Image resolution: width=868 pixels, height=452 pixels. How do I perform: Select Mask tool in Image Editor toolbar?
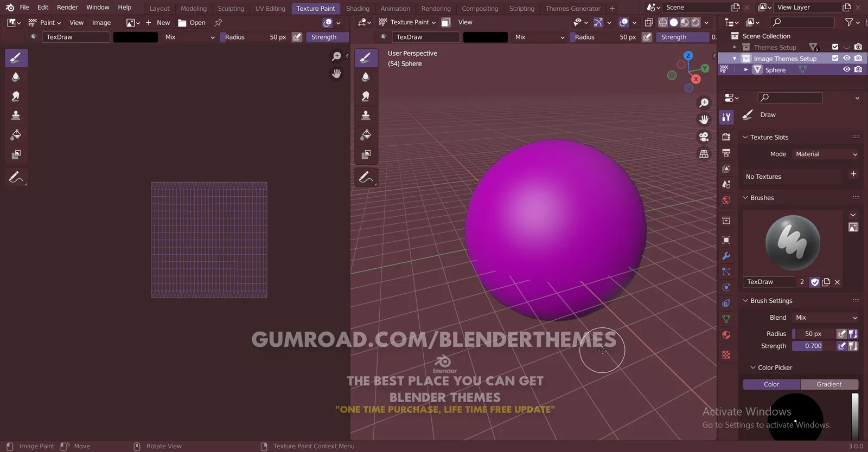[16, 154]
